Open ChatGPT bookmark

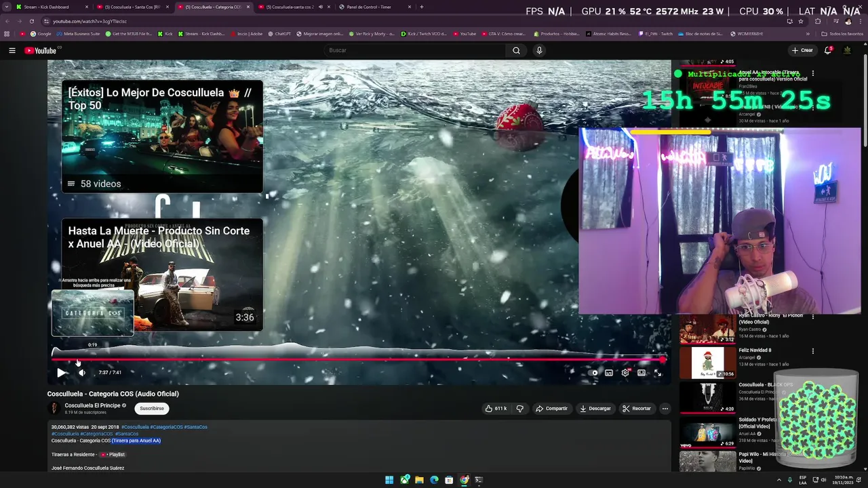click(279, 33)
